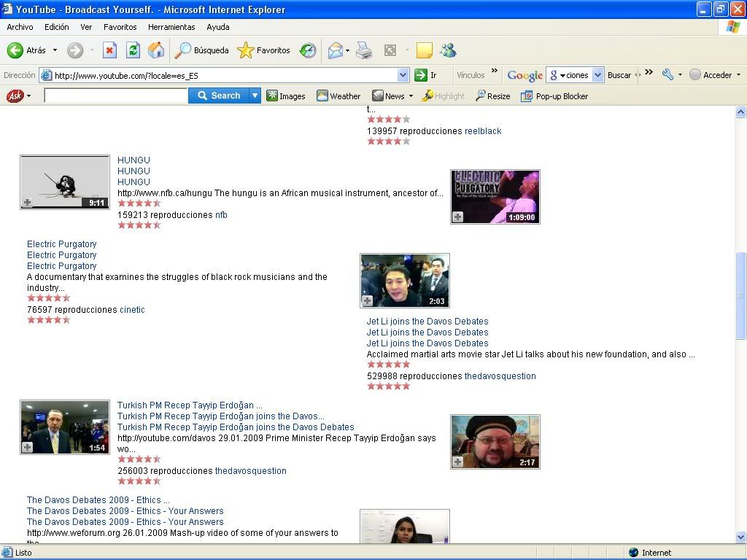
Task: Add Electric Purgatory video to queue
Action: pyautogui.click(x=458, y=217)
